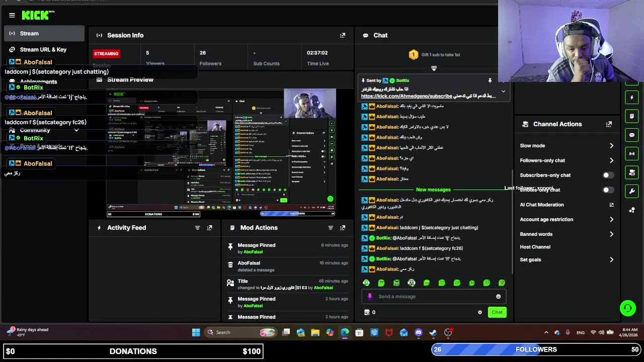Screen dimensions: 644x362
Task: Open Stream URL & Key in sidebar
Action: [44, 50]
